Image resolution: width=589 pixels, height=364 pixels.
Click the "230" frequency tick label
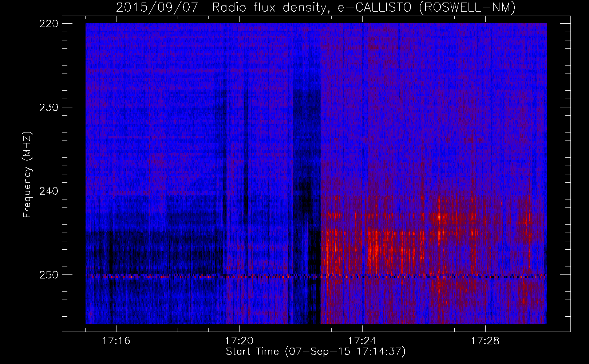click(48, 107)
